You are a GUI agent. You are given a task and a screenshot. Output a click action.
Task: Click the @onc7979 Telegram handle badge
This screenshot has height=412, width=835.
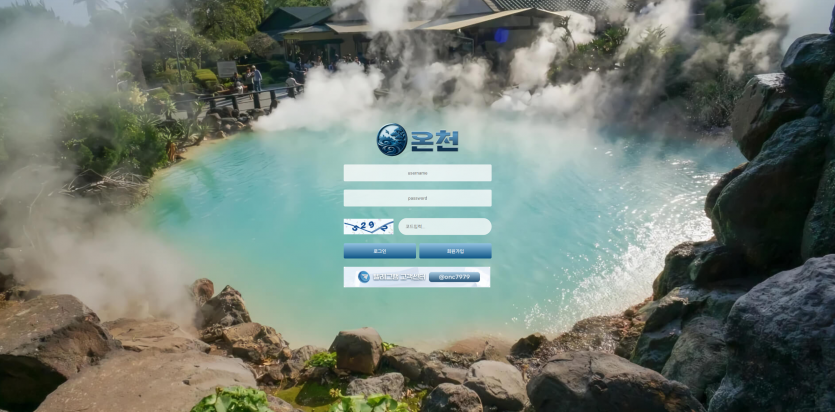point(454,277)
